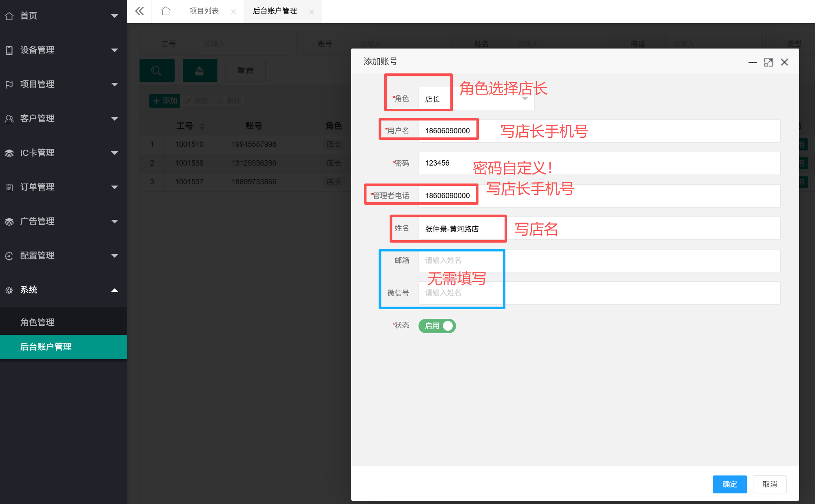Viewport: 815px width, 504px height.
Task: Click the IC卡管理 layers icon
Action: [9, 153]
